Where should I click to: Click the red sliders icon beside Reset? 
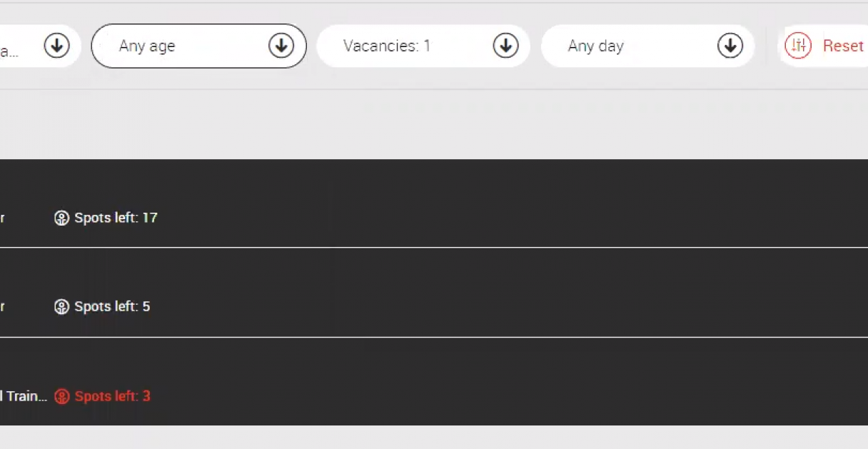[x=798, y=46]
